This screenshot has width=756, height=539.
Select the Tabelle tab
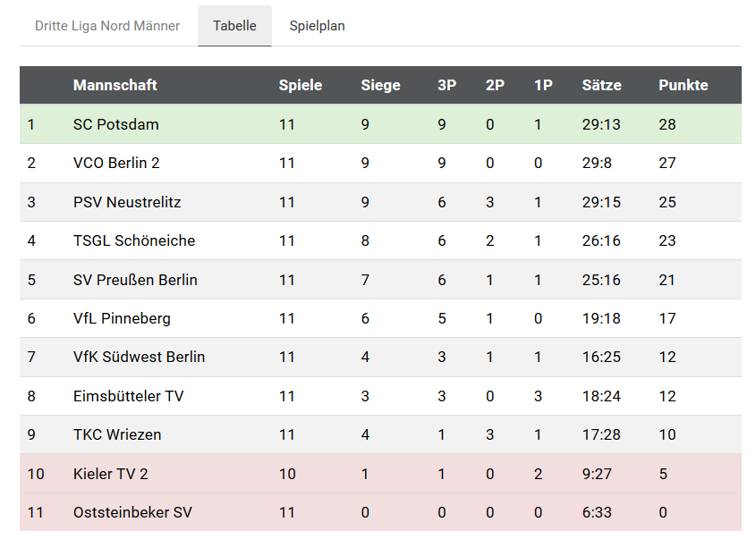(234, 26)
